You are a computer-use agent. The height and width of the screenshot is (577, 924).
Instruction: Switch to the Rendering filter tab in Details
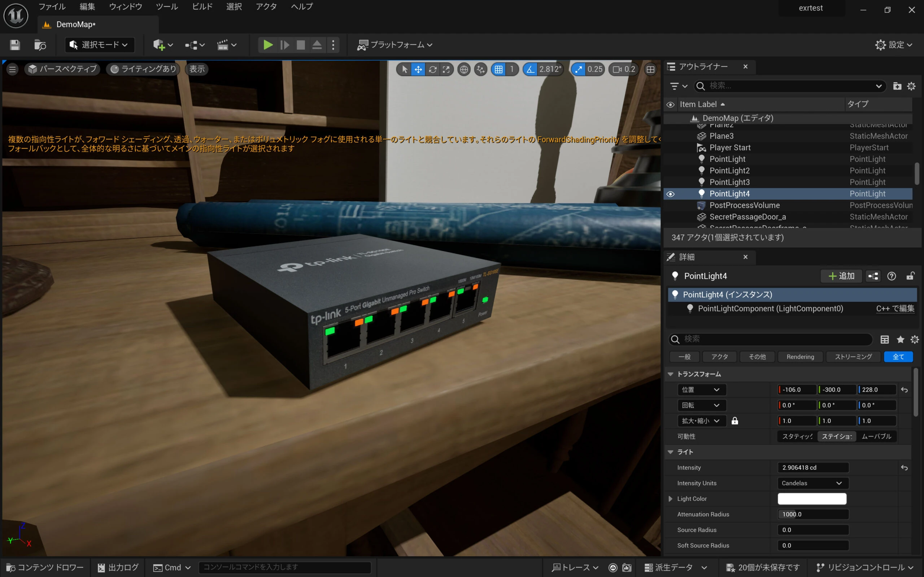click(800, 357)
